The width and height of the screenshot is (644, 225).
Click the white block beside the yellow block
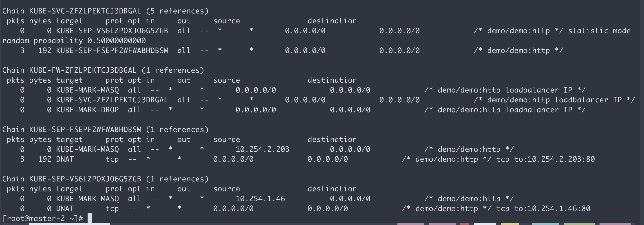point(485,224)
